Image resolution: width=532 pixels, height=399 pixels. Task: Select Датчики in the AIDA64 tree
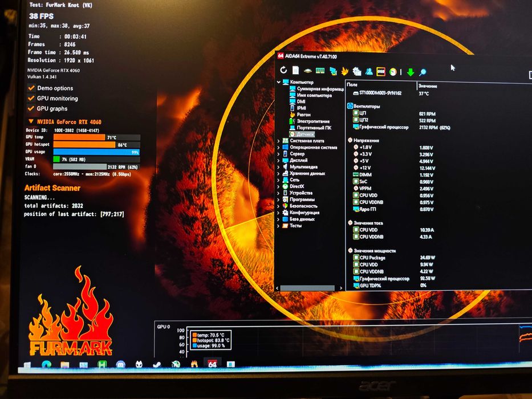pyautogui.click(x=305, y=135)
